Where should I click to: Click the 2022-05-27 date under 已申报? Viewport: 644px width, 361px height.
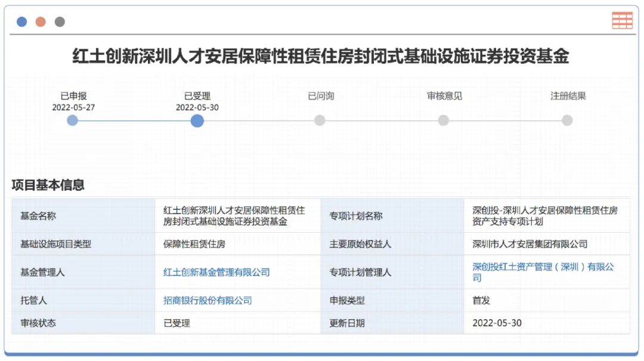(73, 108)
